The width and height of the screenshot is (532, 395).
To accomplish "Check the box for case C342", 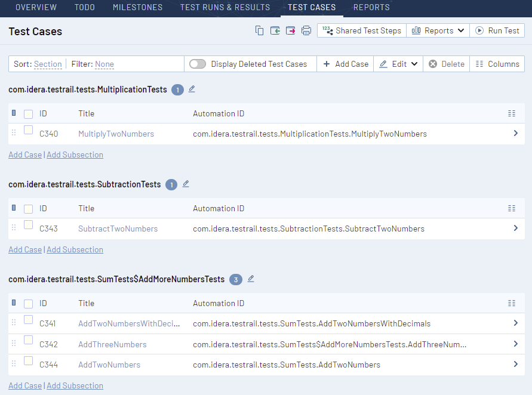I will [x=29, y=340].
